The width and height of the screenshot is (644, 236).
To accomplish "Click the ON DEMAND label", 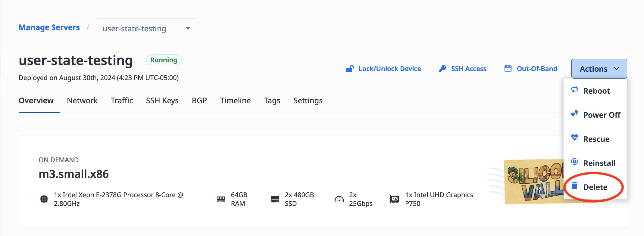I will coord(59,160).
